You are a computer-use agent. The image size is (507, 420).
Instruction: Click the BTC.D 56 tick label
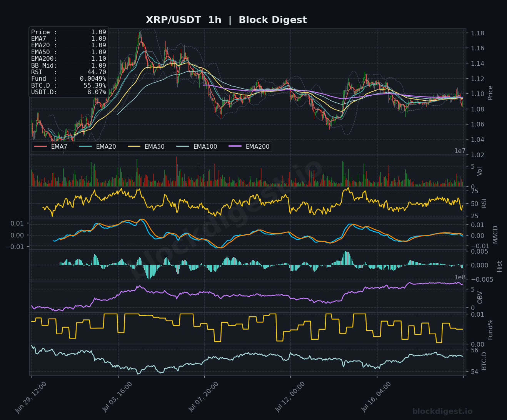click(x=474, y=350)
